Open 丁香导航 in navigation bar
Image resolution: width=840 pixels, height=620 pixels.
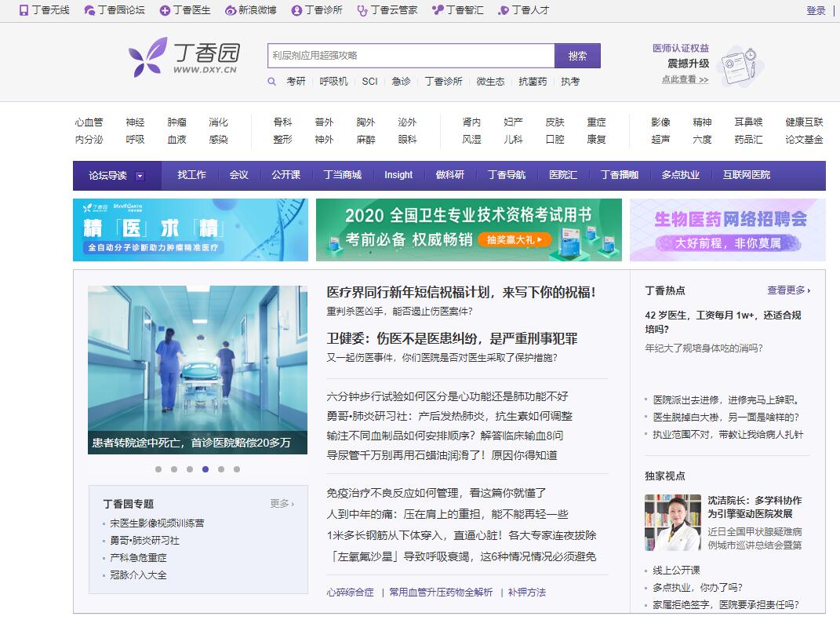tap(506, 175)
